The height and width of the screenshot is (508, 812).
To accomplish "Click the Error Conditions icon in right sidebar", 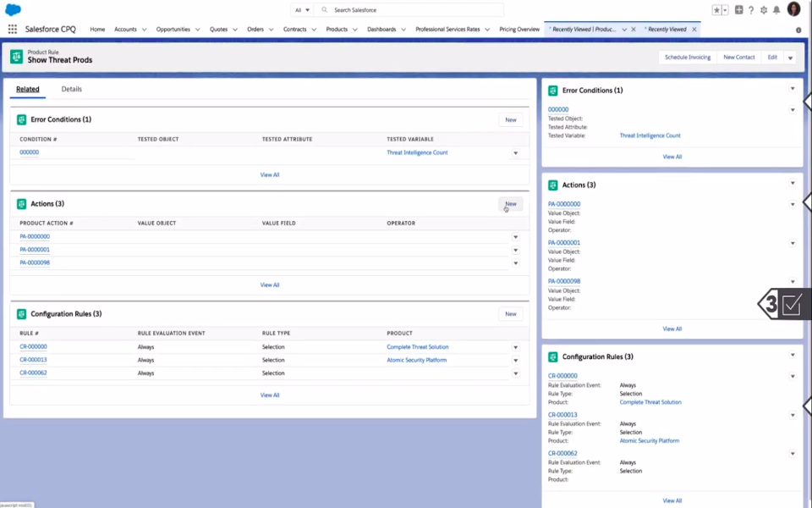I will click(x=553, y=91).
